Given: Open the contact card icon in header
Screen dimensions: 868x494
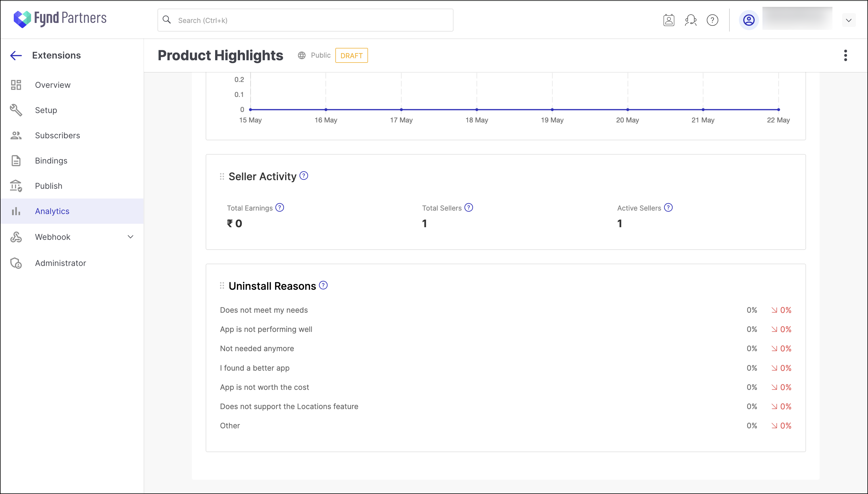Looking at the screenshot, I should 669,20.
